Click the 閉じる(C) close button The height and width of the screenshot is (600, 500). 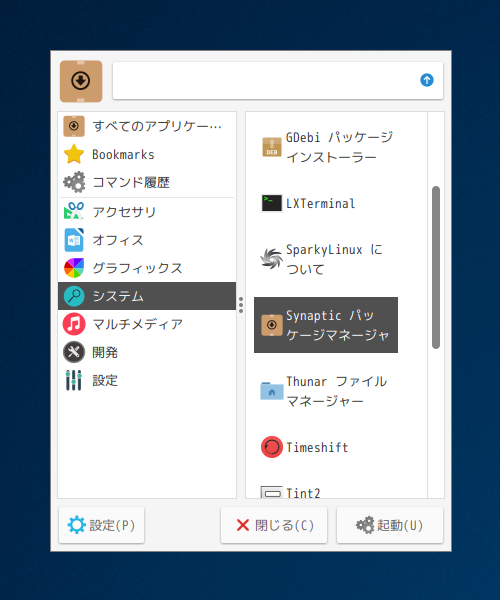pos(274,525)
